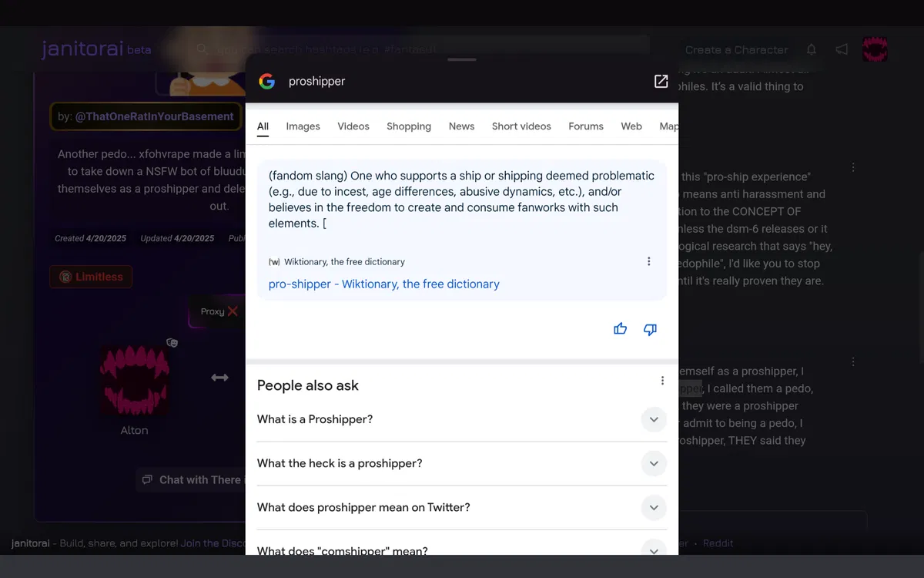Select the Short videos tab
This screenshot has height=578, width=924.
click(521, 126)
